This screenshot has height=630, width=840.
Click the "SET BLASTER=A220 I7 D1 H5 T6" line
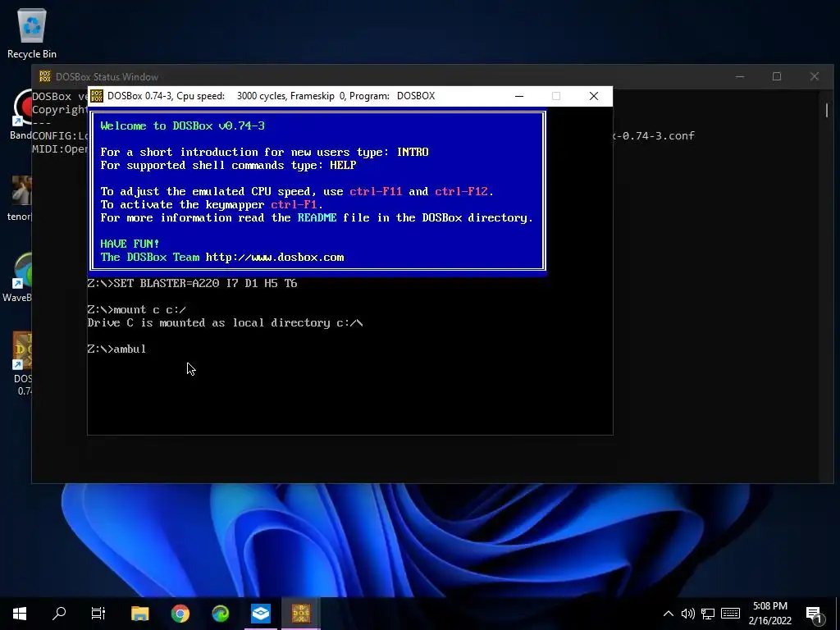[205, 283]
